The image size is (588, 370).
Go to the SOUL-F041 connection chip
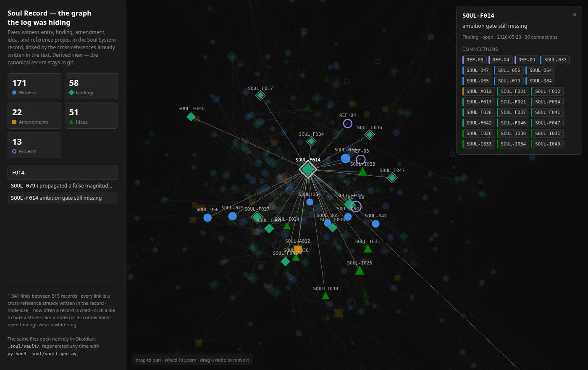tap(547, 112)
